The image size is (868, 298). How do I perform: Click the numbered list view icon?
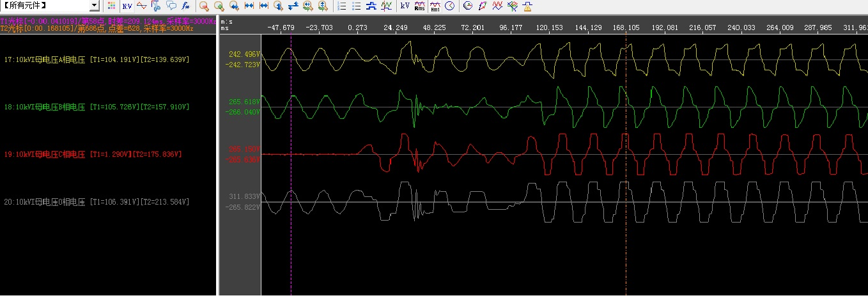pyautogui.click(x=341, y=6)
